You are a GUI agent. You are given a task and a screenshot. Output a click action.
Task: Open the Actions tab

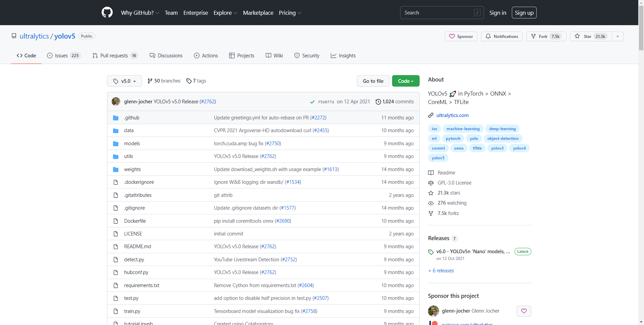206,56
